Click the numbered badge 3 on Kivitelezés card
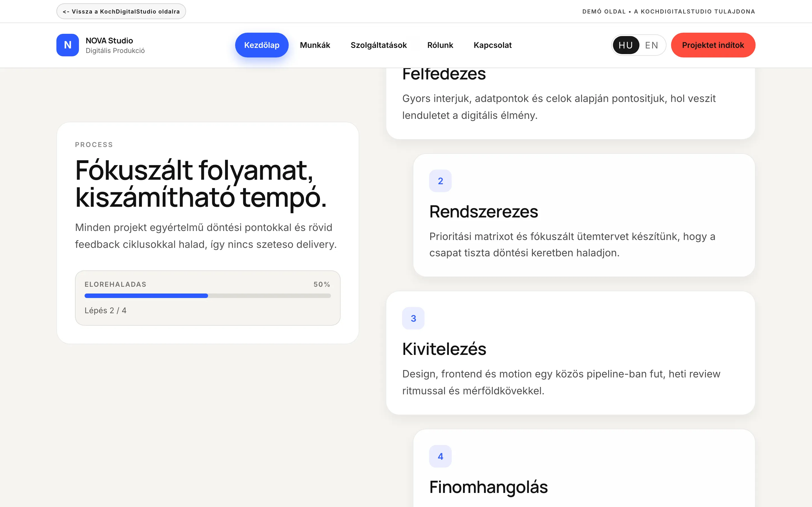 pyautogui.click(x=413, y=318)
